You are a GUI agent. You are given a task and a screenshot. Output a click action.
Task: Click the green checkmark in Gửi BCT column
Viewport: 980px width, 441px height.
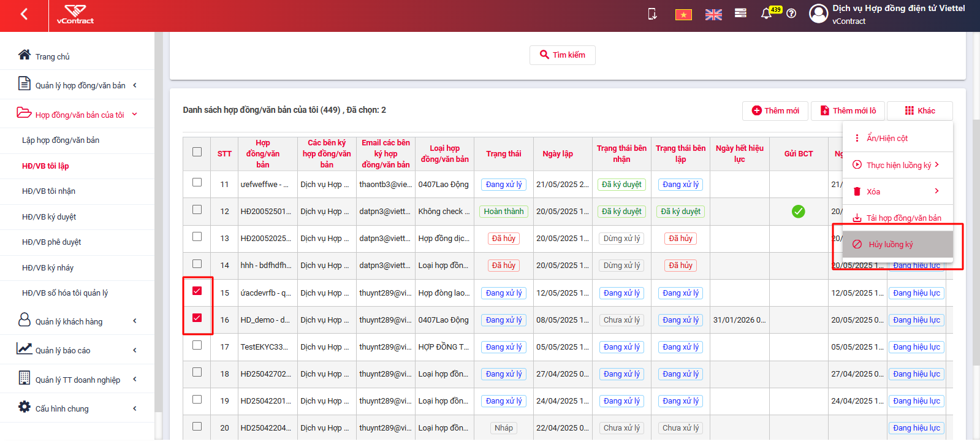click(x=798, y=212)
